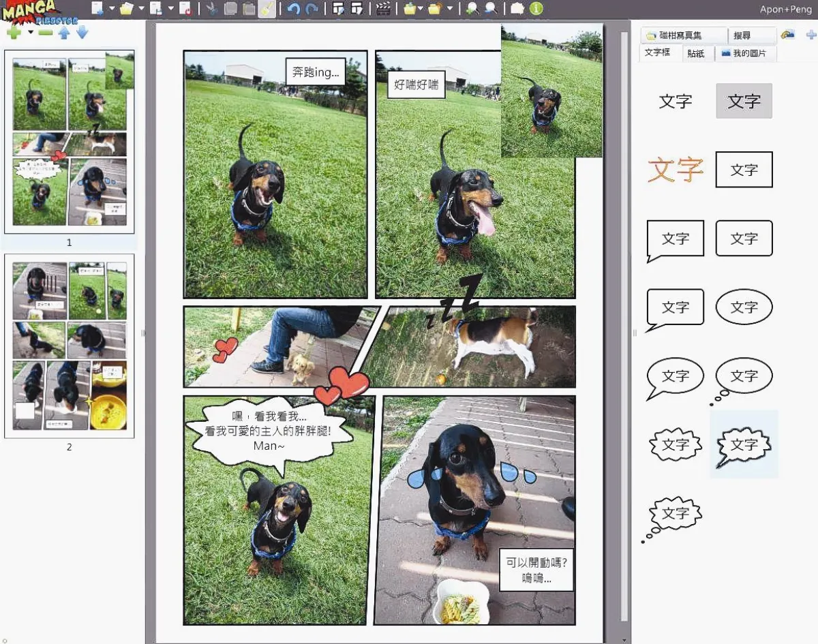Viewport: 818px width, 644px height.
Task: Move page down with blue down arrow
Action: (x=82, y=33)
